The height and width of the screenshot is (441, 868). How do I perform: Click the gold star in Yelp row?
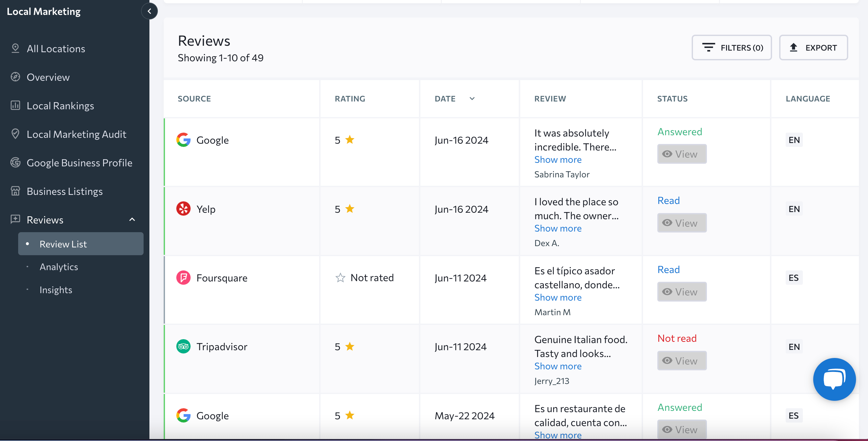click(x=350, y=209)
